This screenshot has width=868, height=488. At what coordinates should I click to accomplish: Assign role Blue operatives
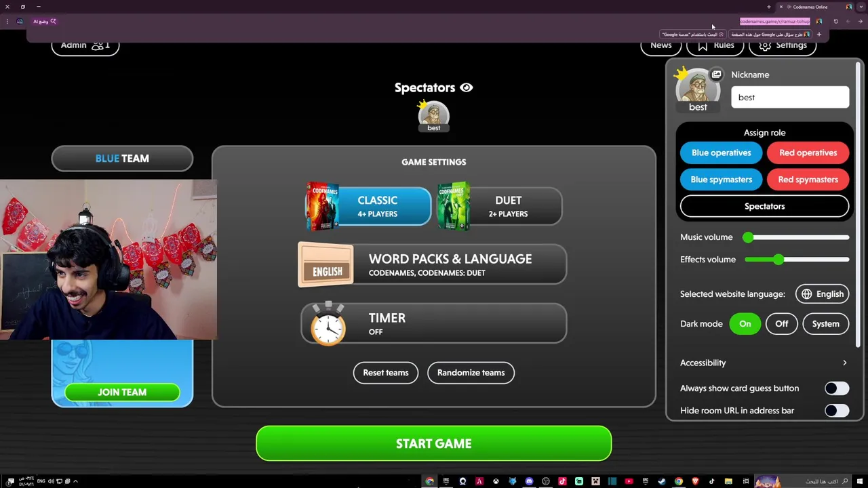pos(721,152)
